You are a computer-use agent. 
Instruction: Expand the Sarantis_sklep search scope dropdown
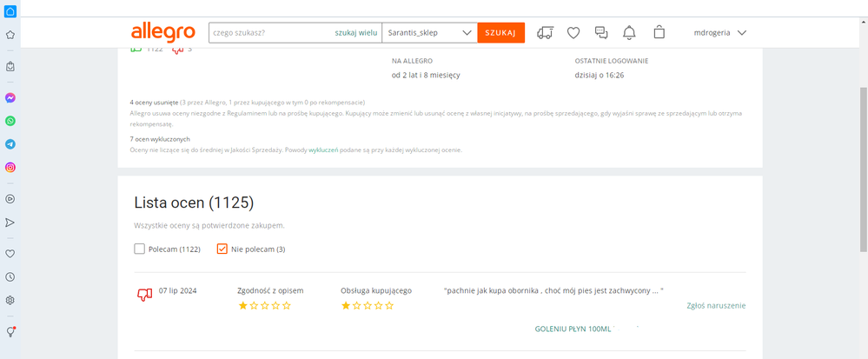click(x=429, y=33)
